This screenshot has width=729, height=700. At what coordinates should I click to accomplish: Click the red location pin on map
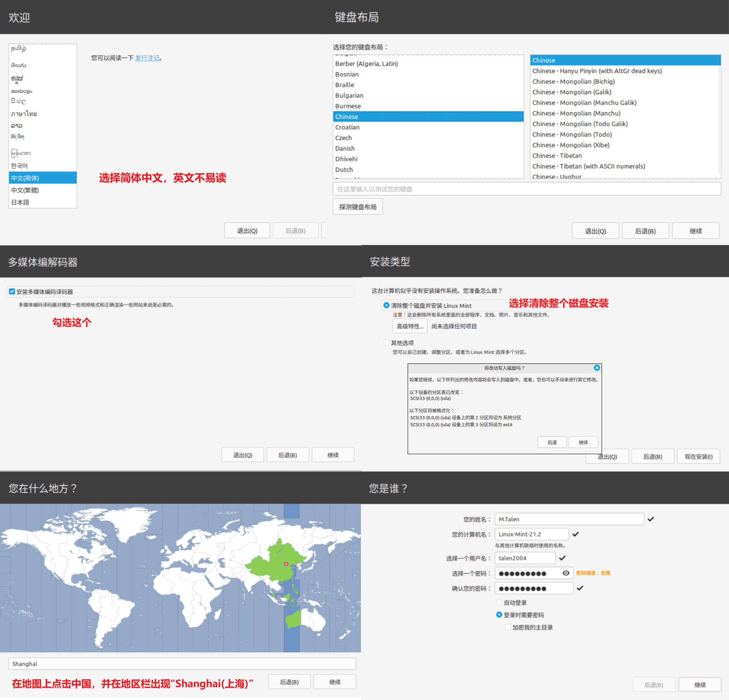(286, 564)
